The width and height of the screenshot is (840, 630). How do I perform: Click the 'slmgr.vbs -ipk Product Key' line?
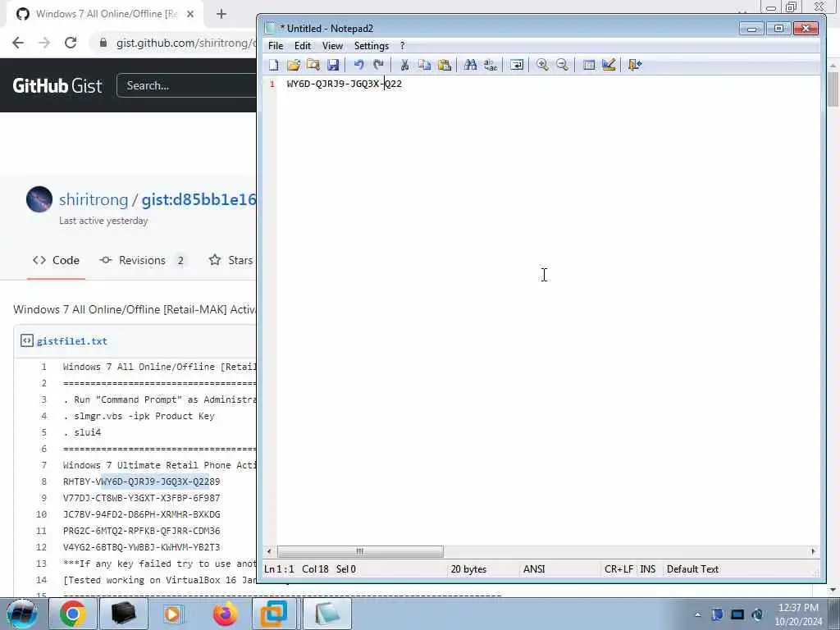coord(139,416)
